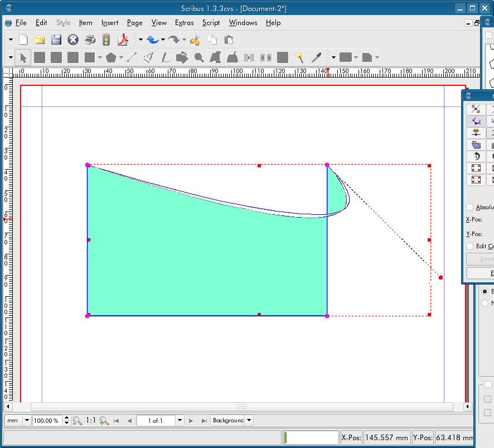Go to the next page arrow button
Screen dimensions: 494x448
(191, 421)
